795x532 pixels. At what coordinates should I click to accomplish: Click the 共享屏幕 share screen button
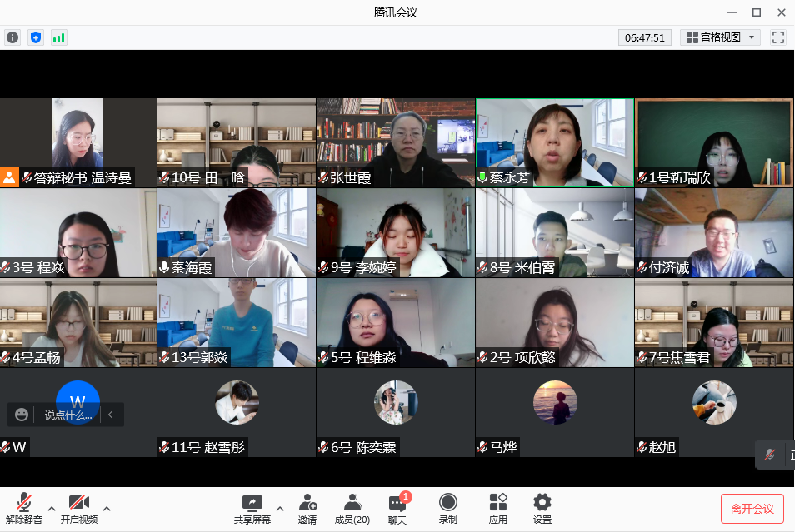[252, 508]
